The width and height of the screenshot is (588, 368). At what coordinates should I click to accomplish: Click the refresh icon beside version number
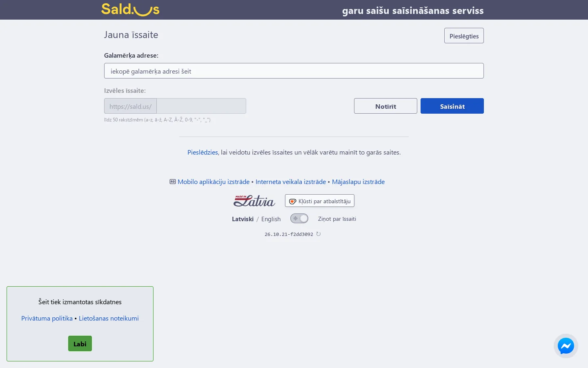(318, 234)
